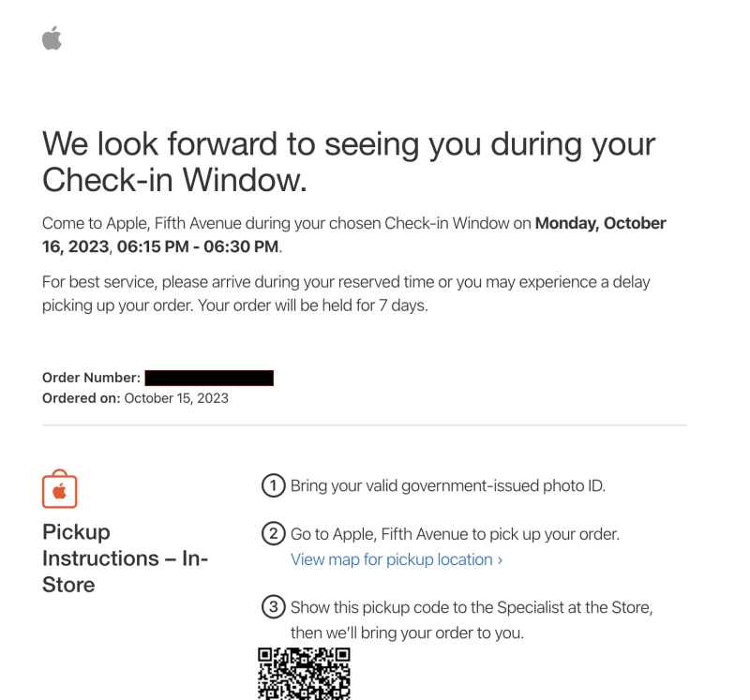Viewport: 750px width, 700px height.
Task: Click the "For best service" paragraph
Action: pos(346,282)
